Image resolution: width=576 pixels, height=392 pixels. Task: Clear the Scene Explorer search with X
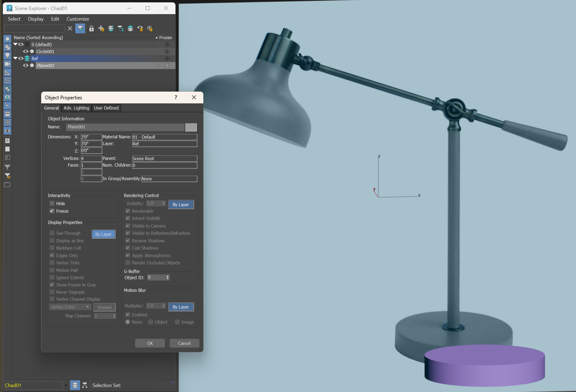click(x=70, y=28)
